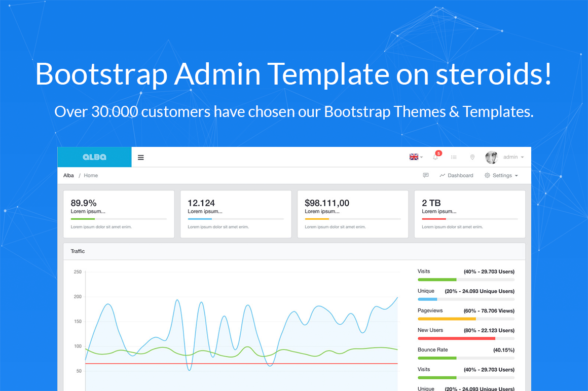Click the Traffic panel header
This screenshot has width=588, height=391.
(294, 251)
